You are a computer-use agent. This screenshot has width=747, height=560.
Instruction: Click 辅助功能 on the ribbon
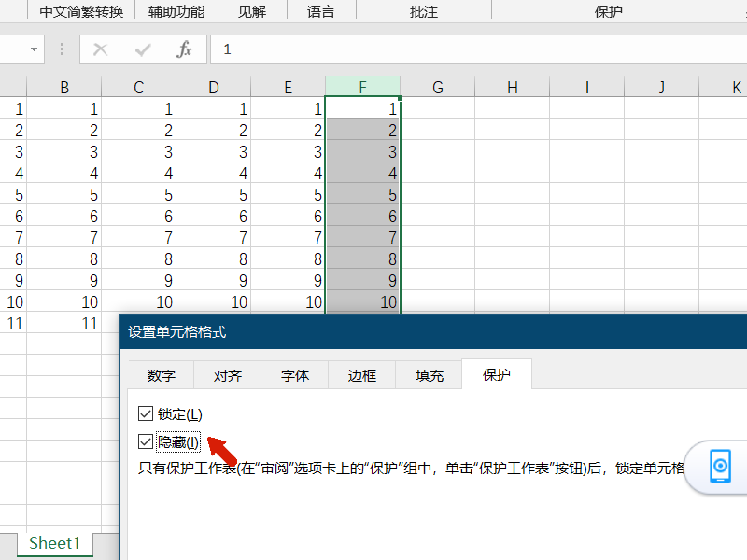click(x=176, y=11)
